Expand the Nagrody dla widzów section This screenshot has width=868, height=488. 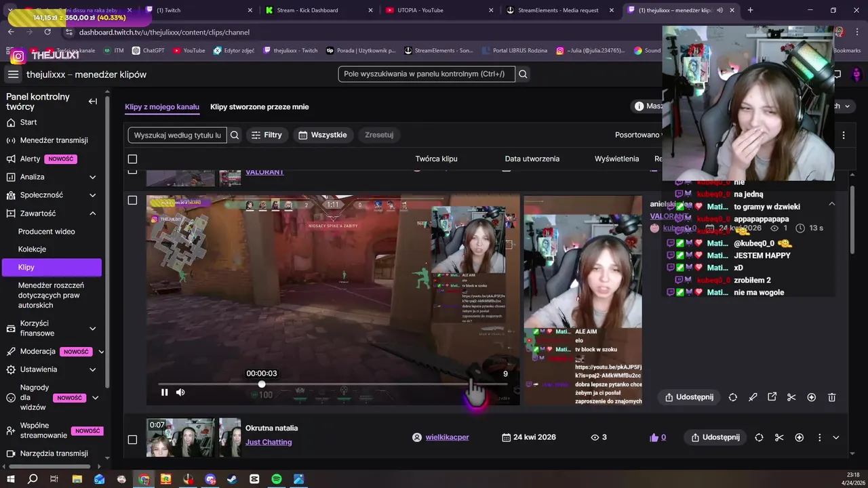[x=95, y=398]
